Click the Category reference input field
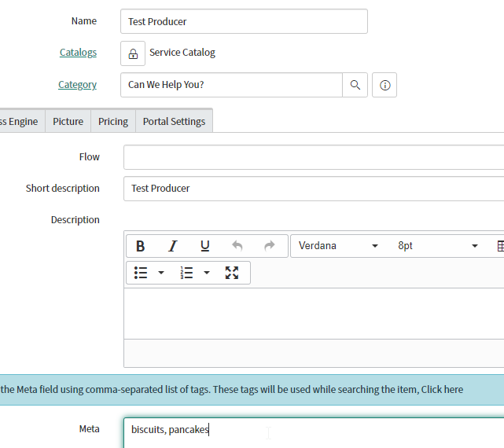Viewport: 504px width, 448px height. [x=231, y=85]
